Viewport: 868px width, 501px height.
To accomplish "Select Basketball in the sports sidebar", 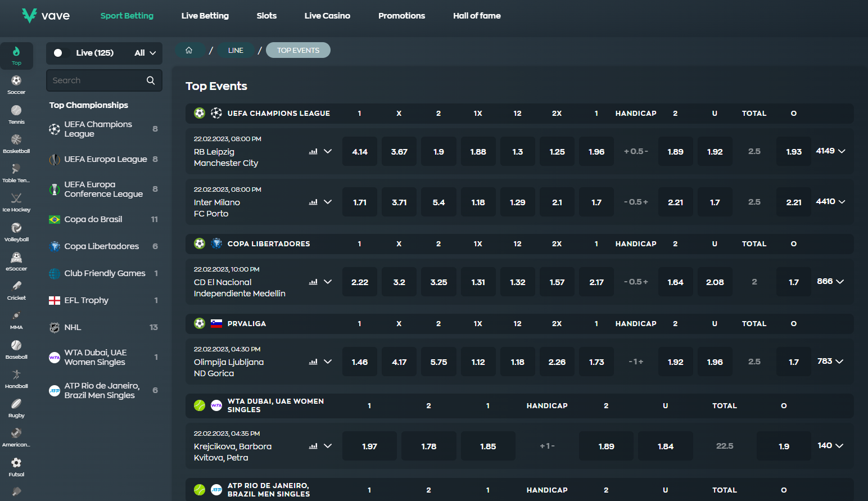I will 16,143.
